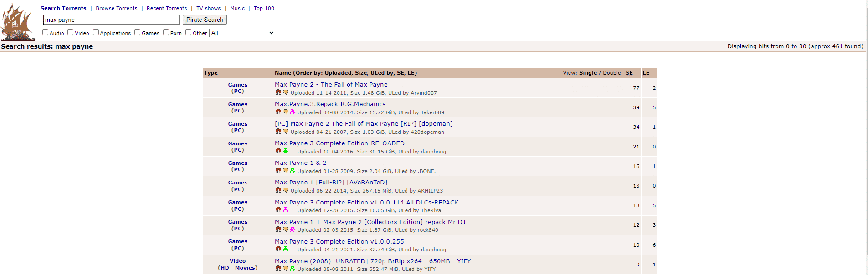This screenshot has height=275, width=868.
Task: Sort results by LE column header
Action: [646, 73]
